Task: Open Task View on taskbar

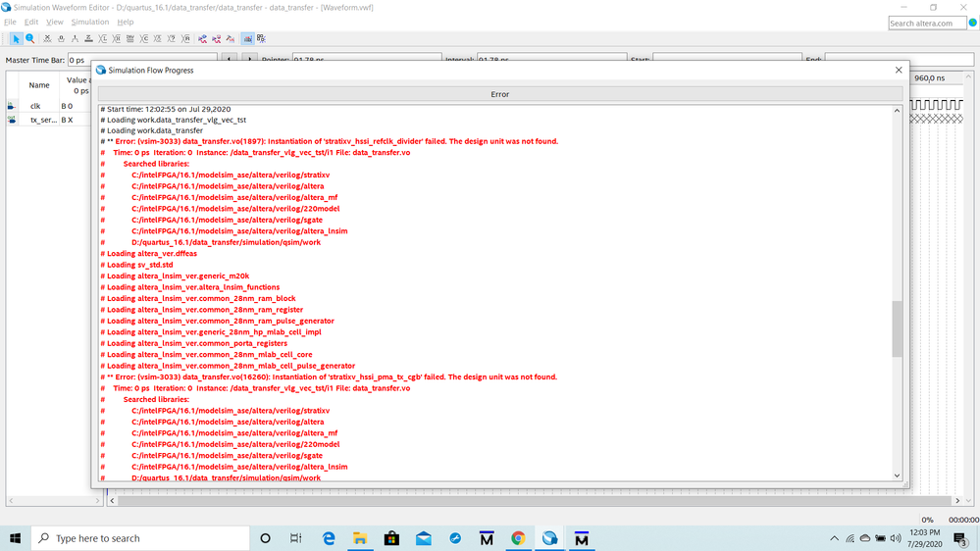Action: [295, 538]
